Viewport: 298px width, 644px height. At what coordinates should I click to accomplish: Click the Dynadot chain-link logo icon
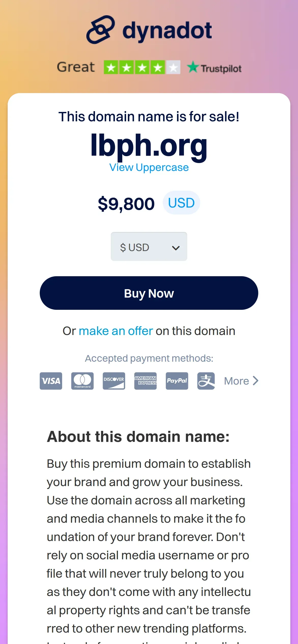tap(100, 30)
